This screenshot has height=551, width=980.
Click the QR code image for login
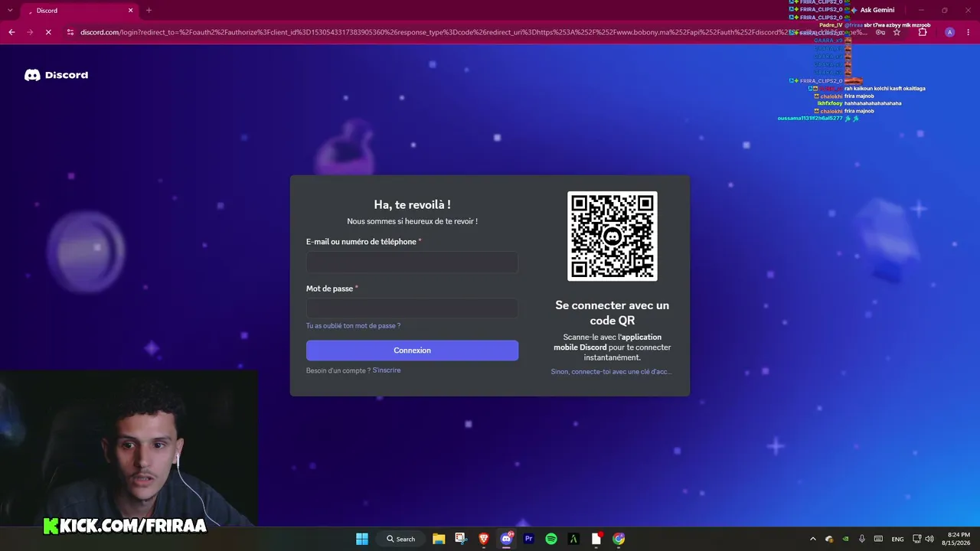tap(612, 236)
